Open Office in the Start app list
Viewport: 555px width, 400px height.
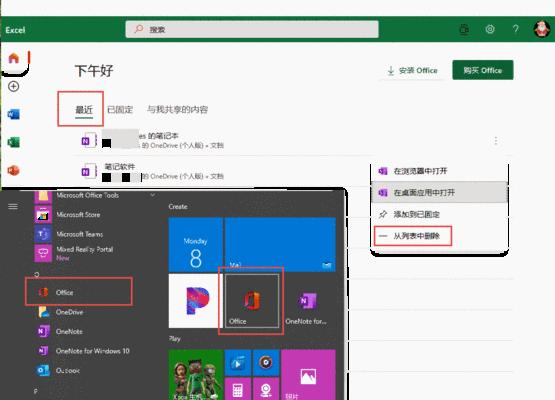(79, 292)
